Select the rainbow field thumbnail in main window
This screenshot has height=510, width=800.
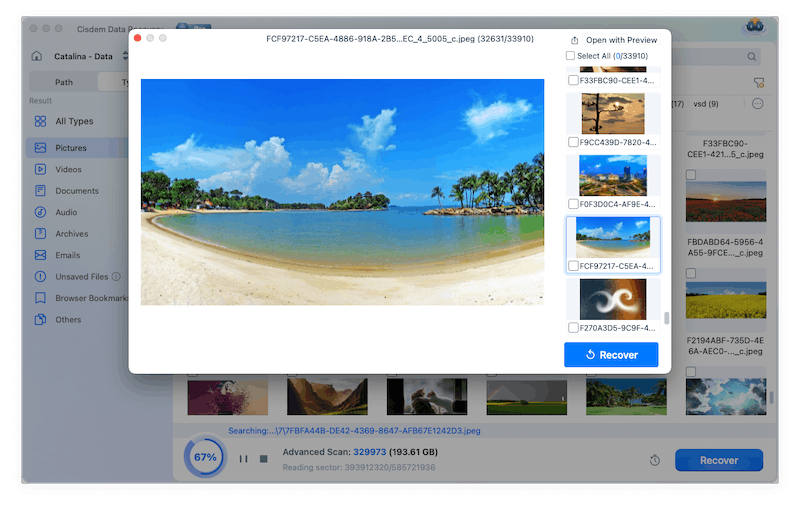pyautogui.click(x=527, y=396)
